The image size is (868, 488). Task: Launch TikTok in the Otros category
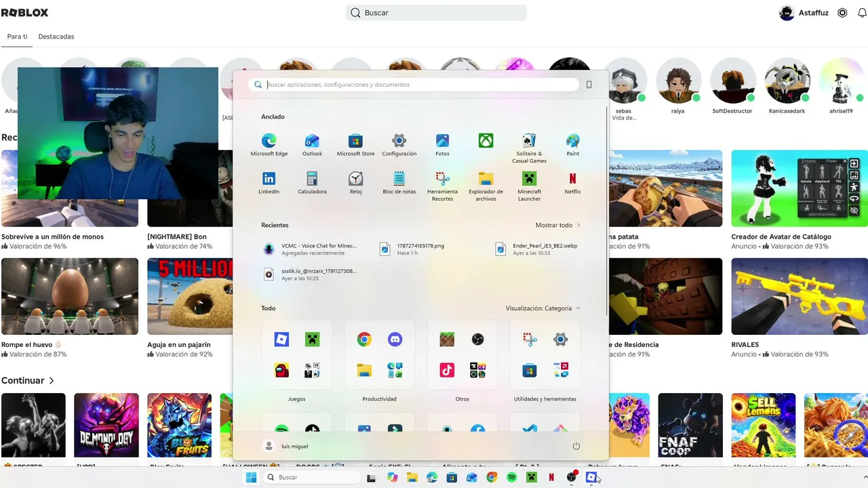click(447, 370)
